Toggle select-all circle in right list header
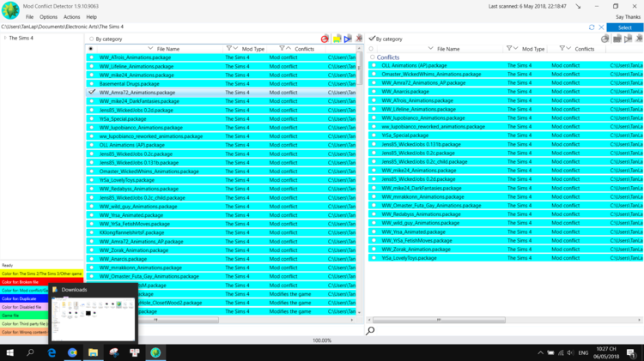The width and height of the screenshot is (644, 361). [371, 49]
